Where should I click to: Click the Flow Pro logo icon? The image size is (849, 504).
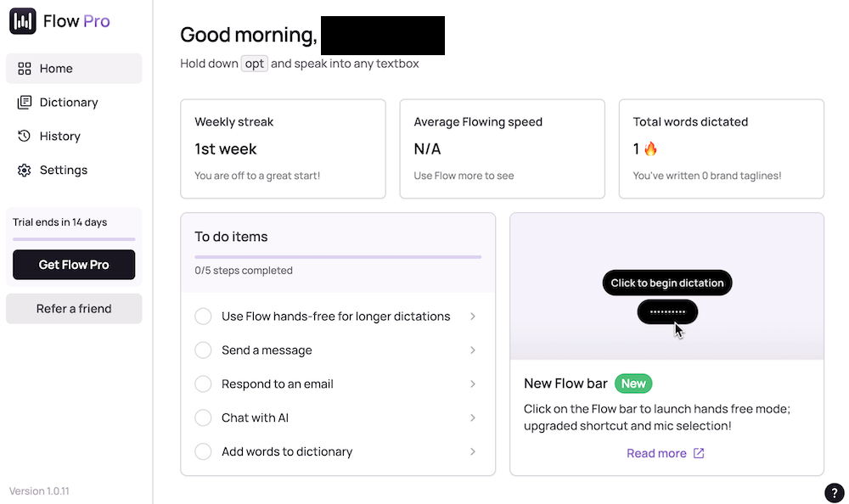pyautogui.click(x=23, y=21)
